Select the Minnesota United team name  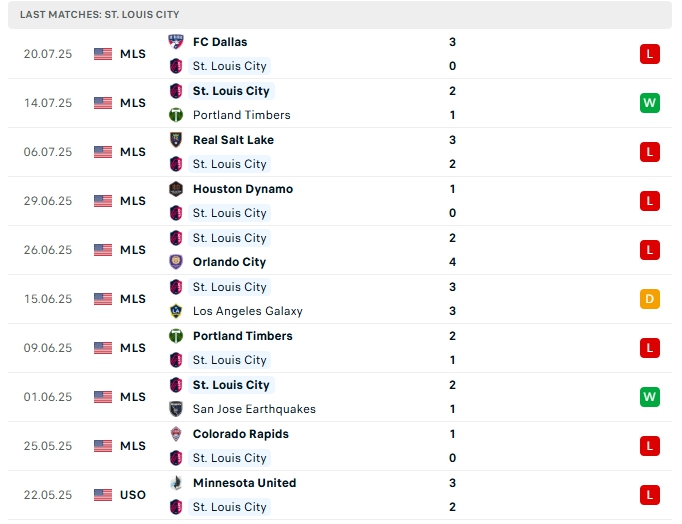tap(244, 483)
